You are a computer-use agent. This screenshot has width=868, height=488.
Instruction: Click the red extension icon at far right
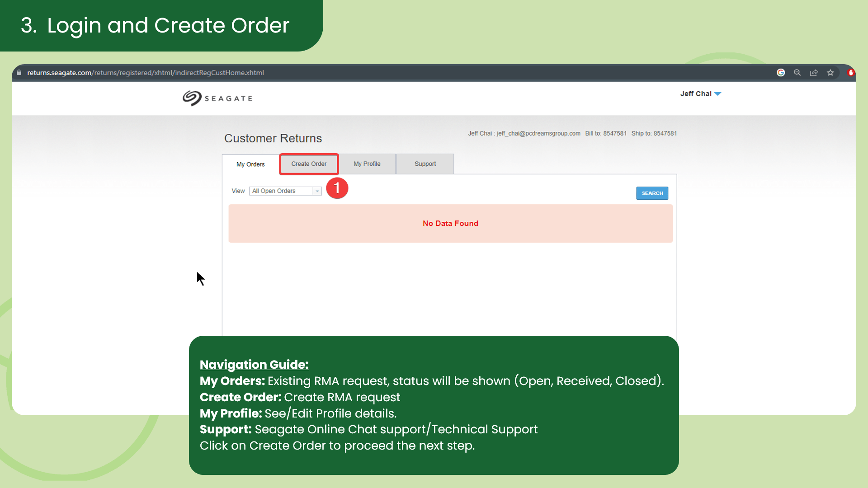pos(850,72)
